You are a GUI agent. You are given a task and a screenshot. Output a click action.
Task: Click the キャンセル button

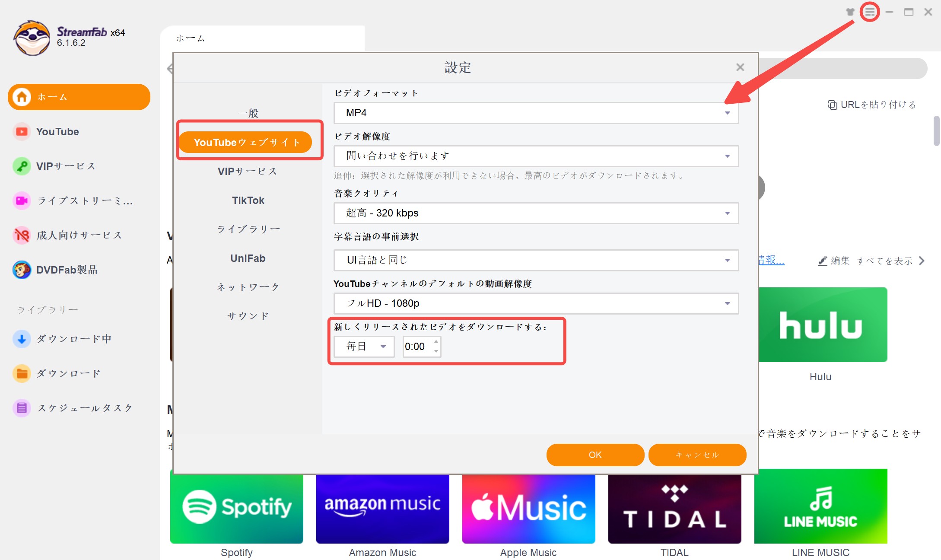(x=697, y=455)
